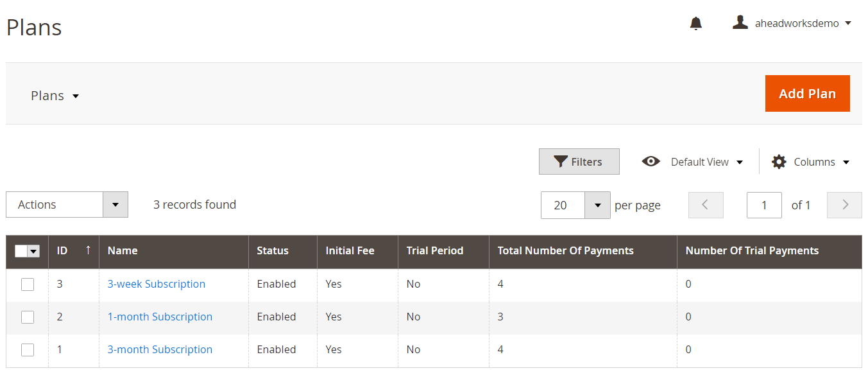868x375 pixels.
Task: Expand the per page count dropdown
Action: [597, 205]
